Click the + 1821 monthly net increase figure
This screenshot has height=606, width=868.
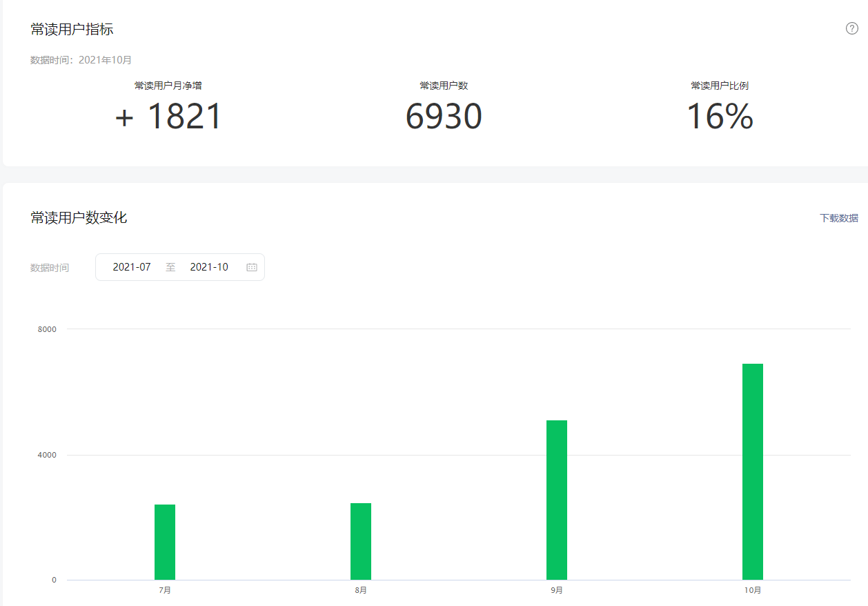pyautogui.click(x=168, y=116)
